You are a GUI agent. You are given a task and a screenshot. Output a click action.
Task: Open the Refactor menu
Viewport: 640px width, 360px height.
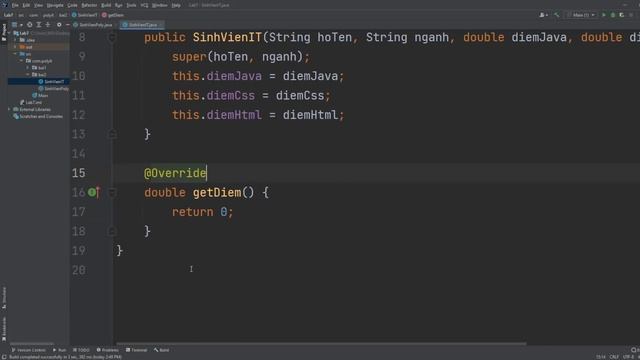89,5
